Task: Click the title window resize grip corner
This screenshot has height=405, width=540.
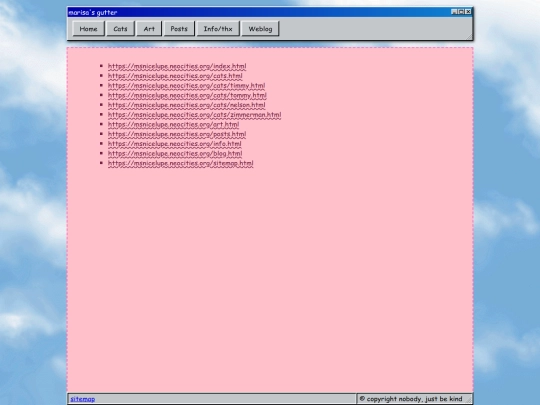Action: (x=469, y=37)
